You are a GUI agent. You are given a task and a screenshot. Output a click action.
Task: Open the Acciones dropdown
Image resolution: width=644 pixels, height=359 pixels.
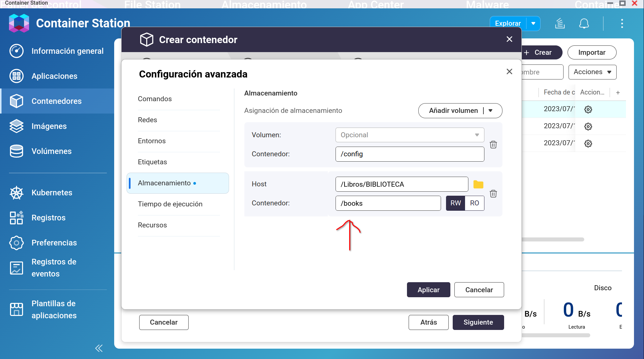click(592, 72)
